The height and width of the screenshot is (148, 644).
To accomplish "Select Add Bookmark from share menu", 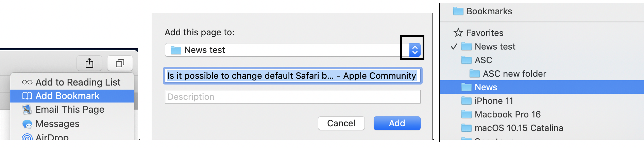I will (x=68, y=96).
